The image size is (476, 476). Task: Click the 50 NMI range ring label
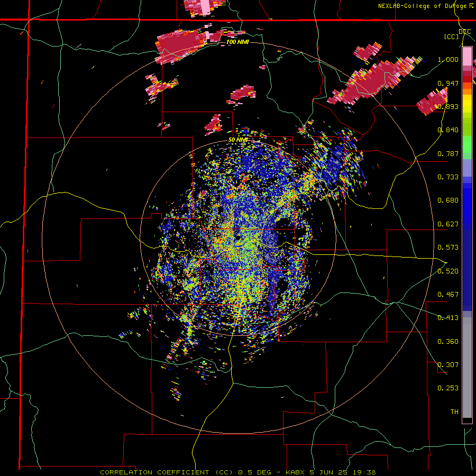click(238, 140)
